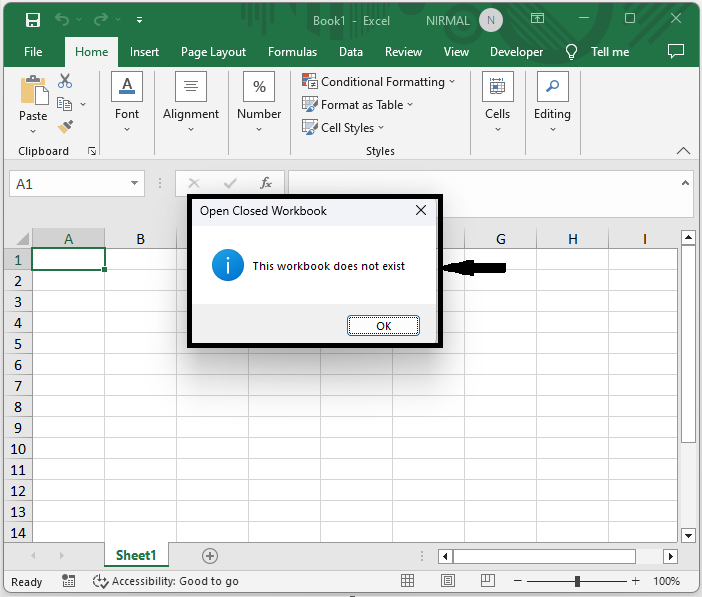Add a new sheet with plus icon
Image resolution: width=702 pixels, height=597 pixels.
point(210,556)
